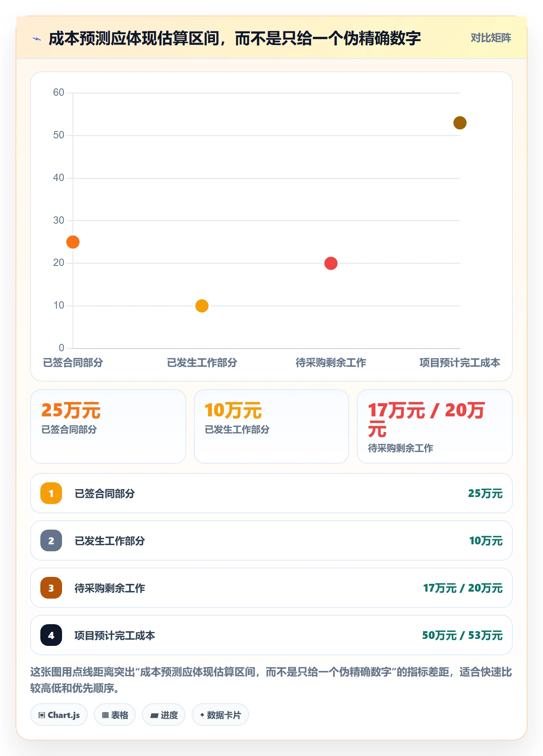Click the number 1 badge for 已签合同部分

pyautogui.click(x=51, y=493)
